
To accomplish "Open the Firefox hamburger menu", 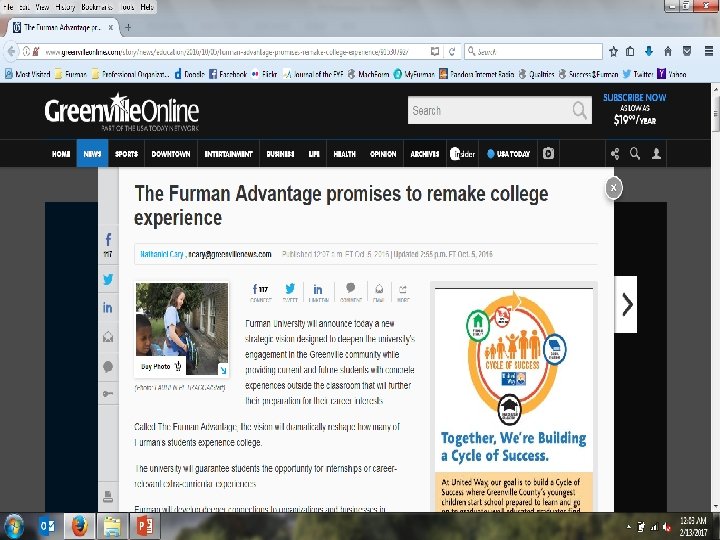I will [x=709, y=51].
